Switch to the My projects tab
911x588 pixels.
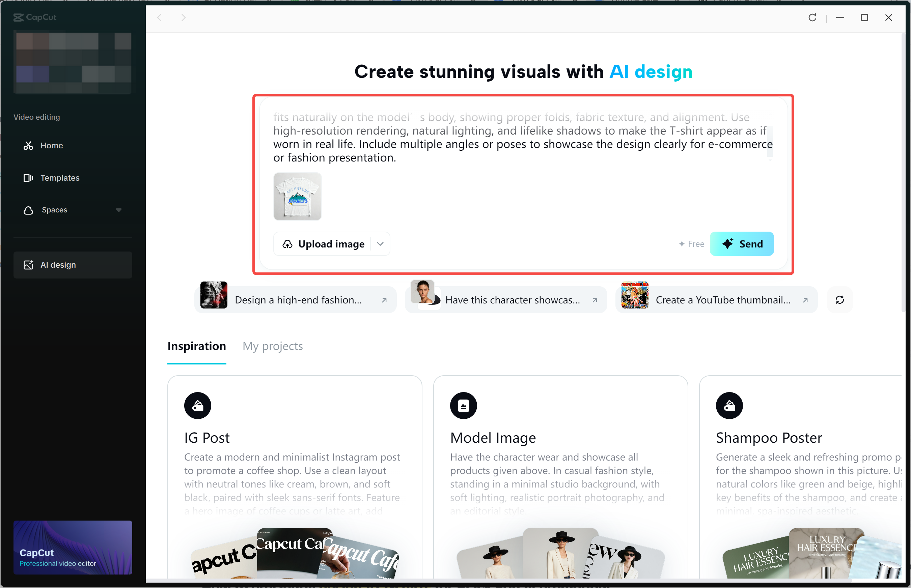(273, 346)
